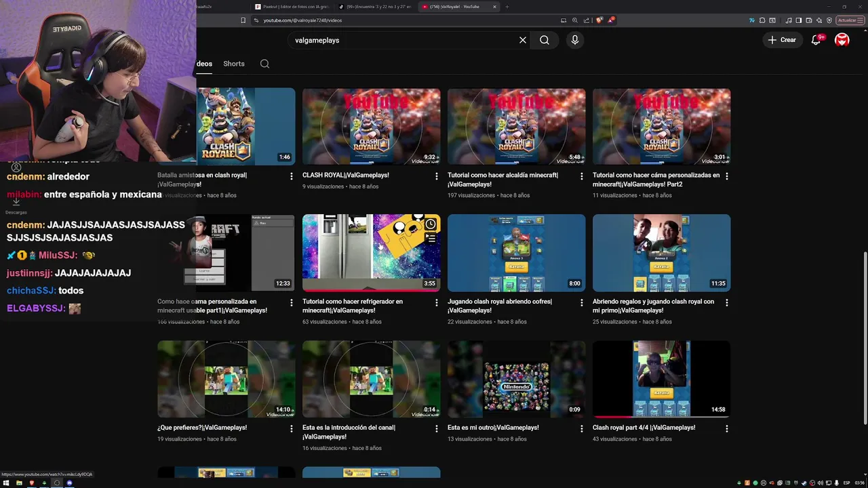Image resolution: width=868 pixels, height=488 pixels.
Task: Click the magnifier search button beside the search box
Action: click(x=545, y=40)
